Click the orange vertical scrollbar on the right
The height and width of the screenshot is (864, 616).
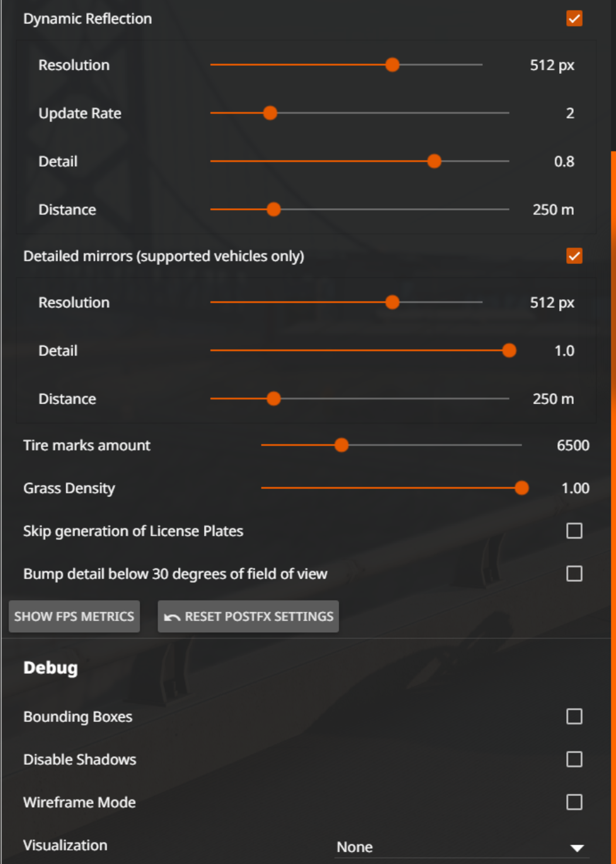pyautogui.click(x=613, y=507)
